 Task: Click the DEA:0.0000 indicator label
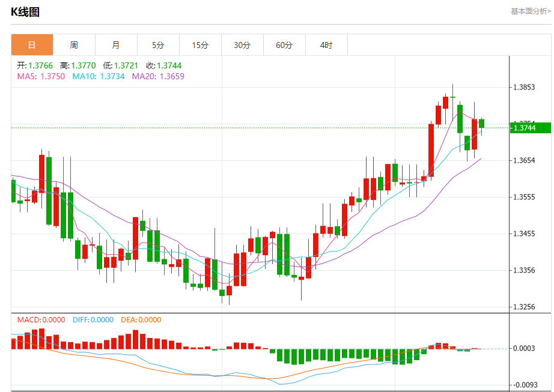pos(141,320)
